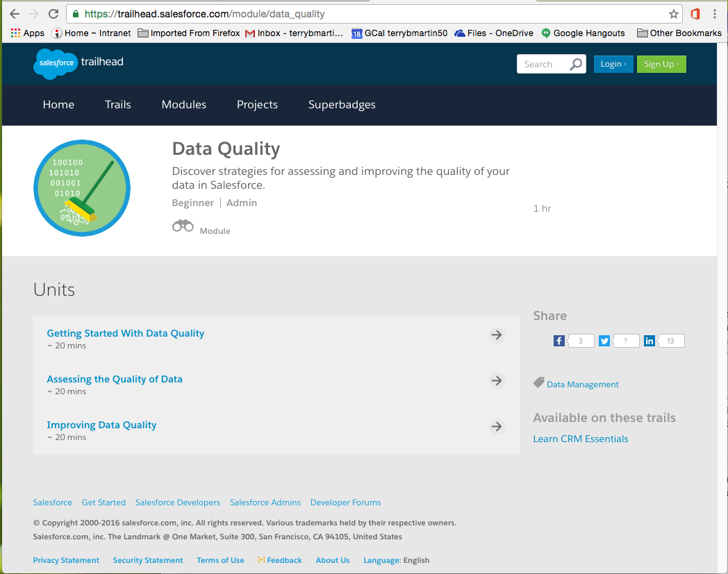Viewport: 728px width, 574px height.
Task: Share the module on Twitter
Action: [x=604, y=340]
